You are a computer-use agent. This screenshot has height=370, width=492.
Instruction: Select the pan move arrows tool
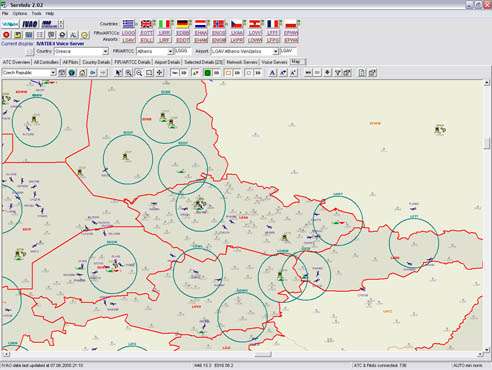pyautogui.click(x=160, y=73)
